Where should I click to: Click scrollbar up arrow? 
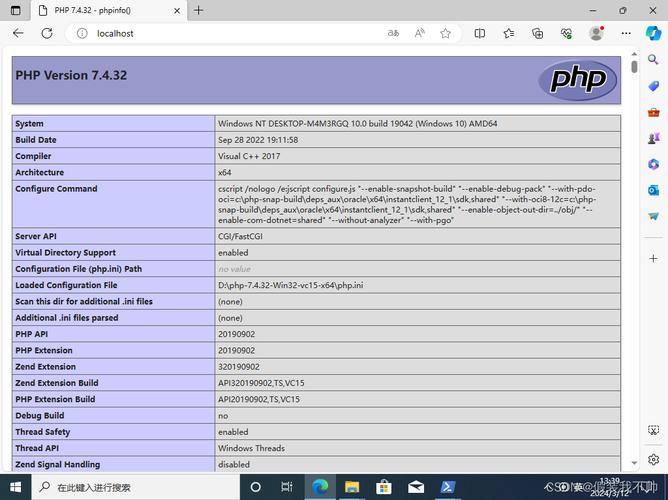(634, 54)
